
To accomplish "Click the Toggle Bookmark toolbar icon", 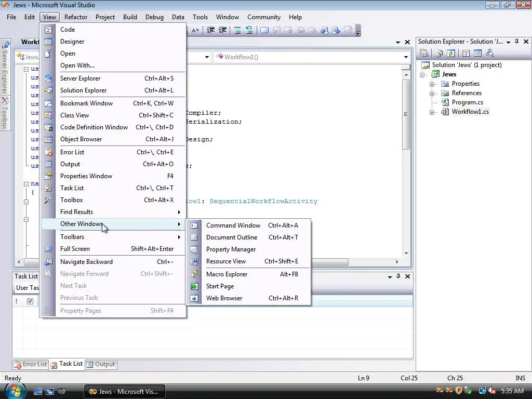I will 264,30.
